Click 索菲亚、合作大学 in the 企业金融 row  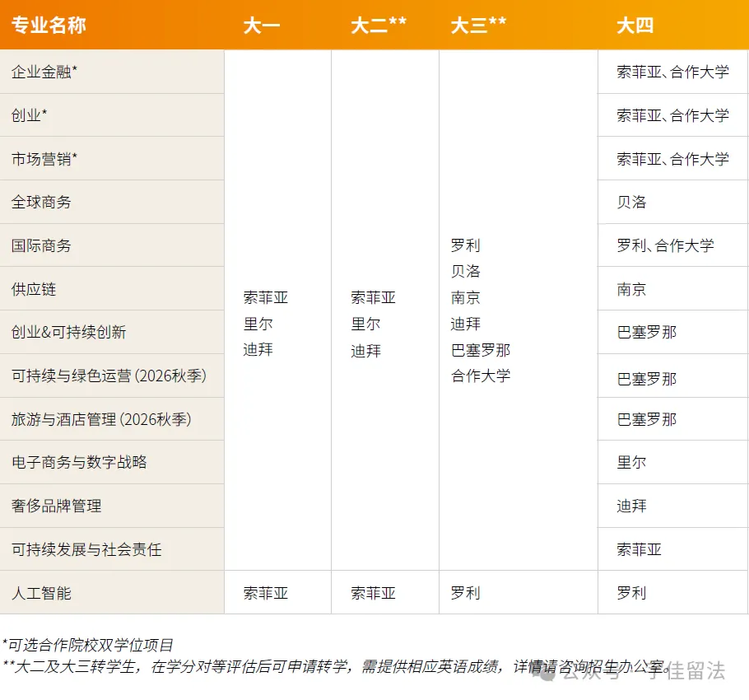pyautogui.click(x=672, y=72)
